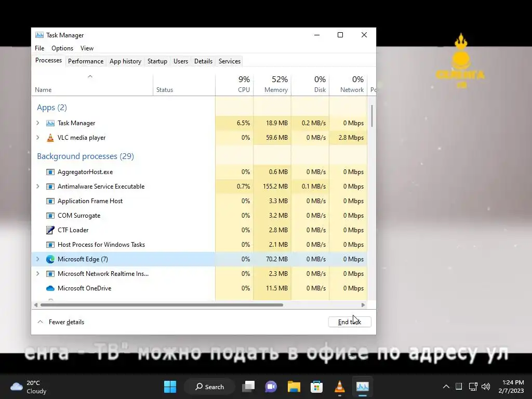Select the 2.8 Mbps network cell for VLC
Image resolution: width=532 pixels, height=399 pixels.
[x=348, y=137]
